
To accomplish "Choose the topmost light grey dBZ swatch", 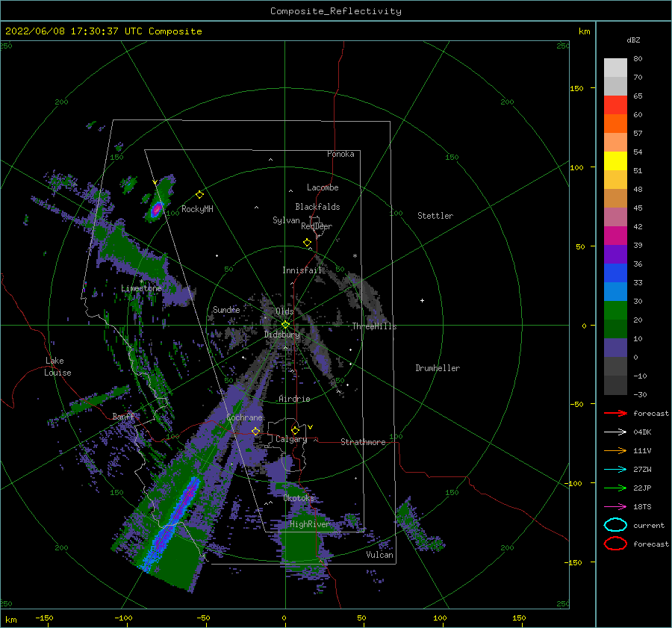I will pyautogui.click(x=615, y=67).
